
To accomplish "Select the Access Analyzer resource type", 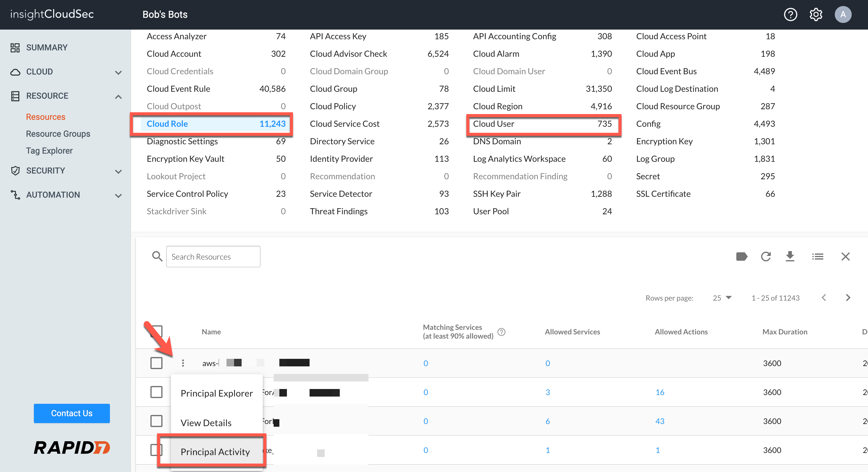I will coord(216,36).
